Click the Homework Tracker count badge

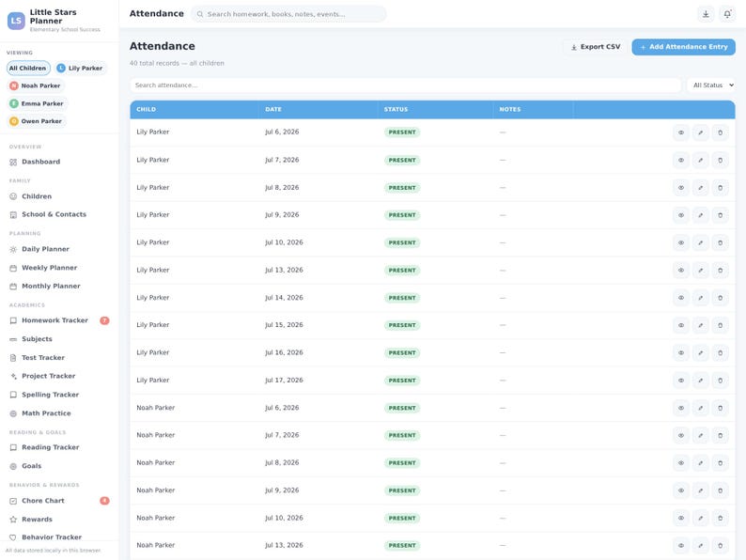pyautogui.click(x=104, y=320)
